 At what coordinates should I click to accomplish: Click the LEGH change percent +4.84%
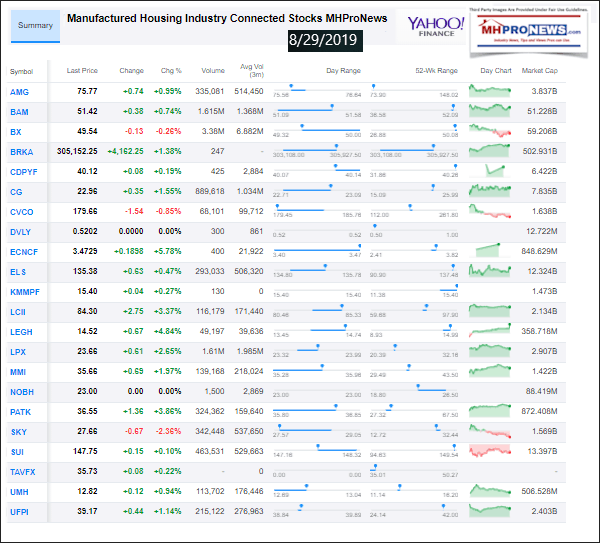point(168,331)
